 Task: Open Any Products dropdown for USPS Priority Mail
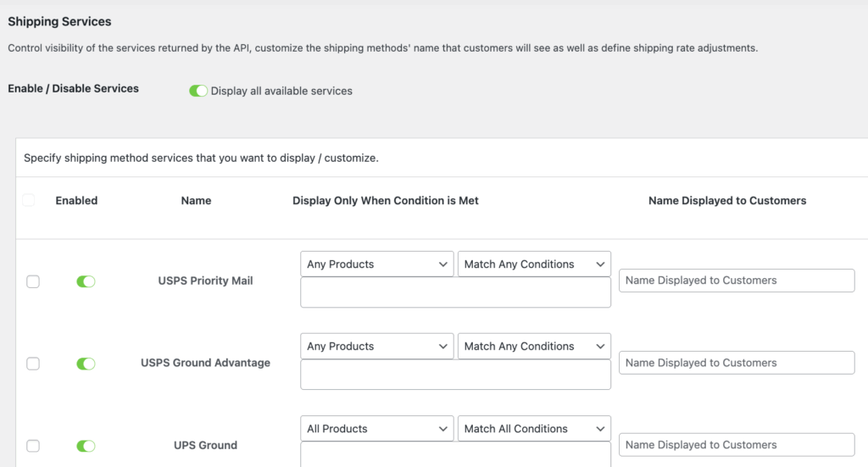click(377, 264)
